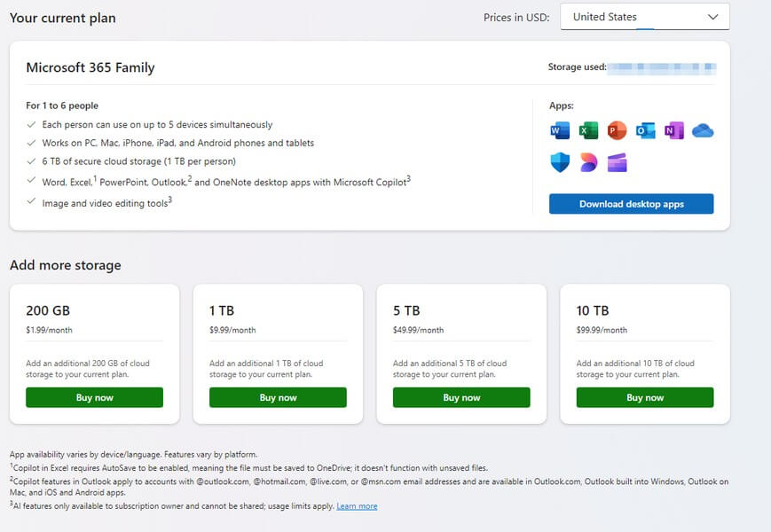The height and width of the screenshot is (532, 771).
Task: Open the United States region dropdown
Action: [645, 17]
